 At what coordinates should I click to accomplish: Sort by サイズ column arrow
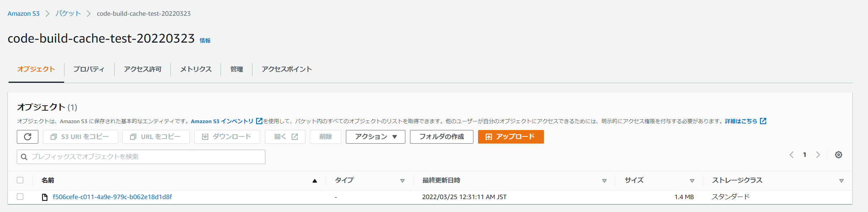coord(692,181)
